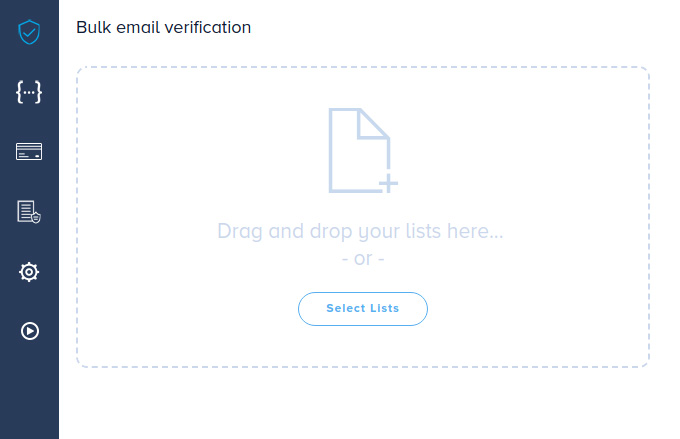Go to the billing credit card icon

(x=29, y=152)
